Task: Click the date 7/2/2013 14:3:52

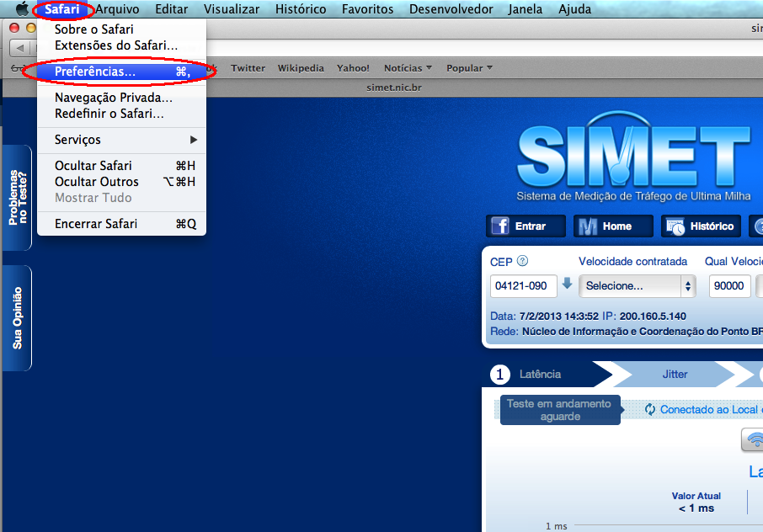Action: 558,317
